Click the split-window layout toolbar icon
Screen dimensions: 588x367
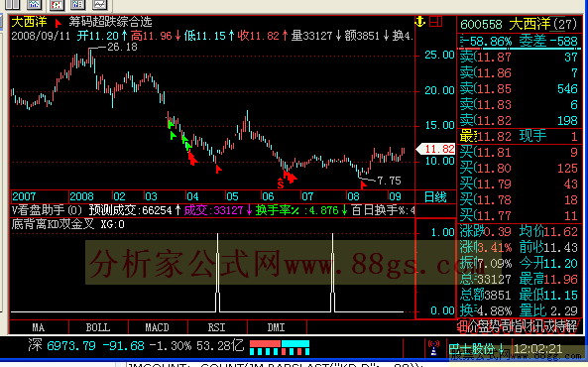pos(12,5)
